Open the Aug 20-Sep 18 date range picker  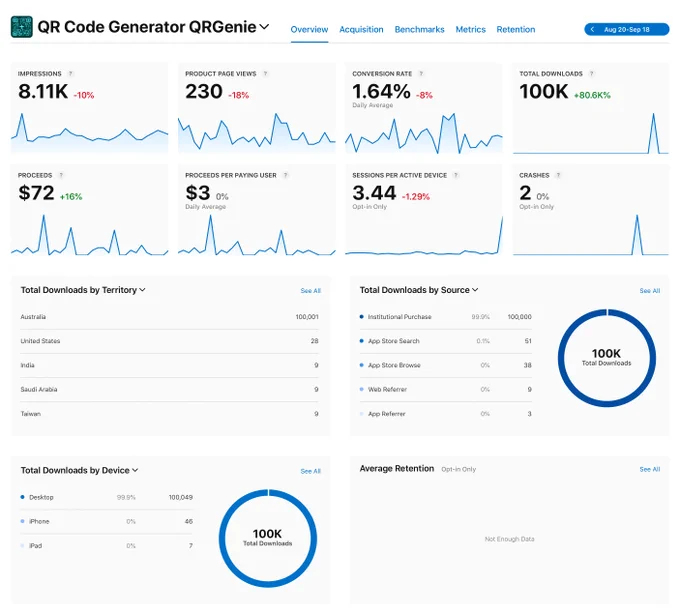pyautogui.click(x=627, y=29)
